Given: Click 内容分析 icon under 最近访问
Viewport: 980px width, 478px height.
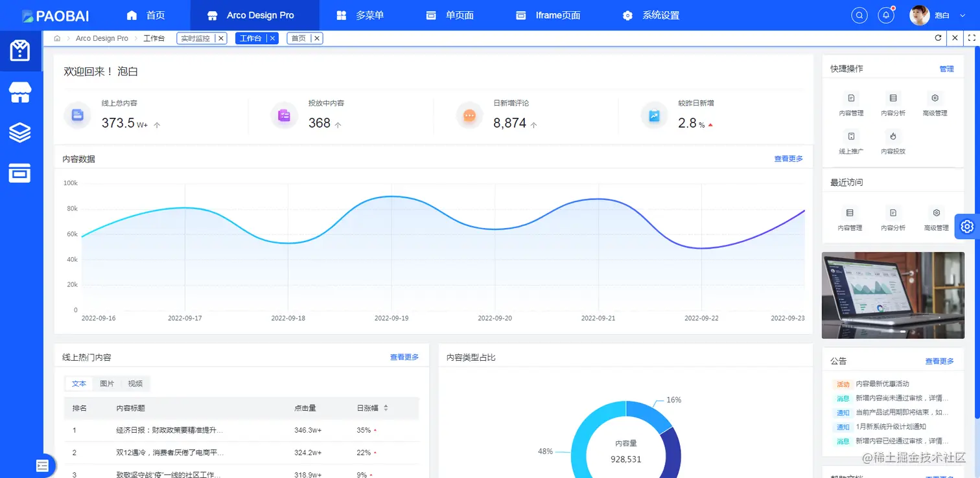Looking at the screenshot, I should pos(893,212).
